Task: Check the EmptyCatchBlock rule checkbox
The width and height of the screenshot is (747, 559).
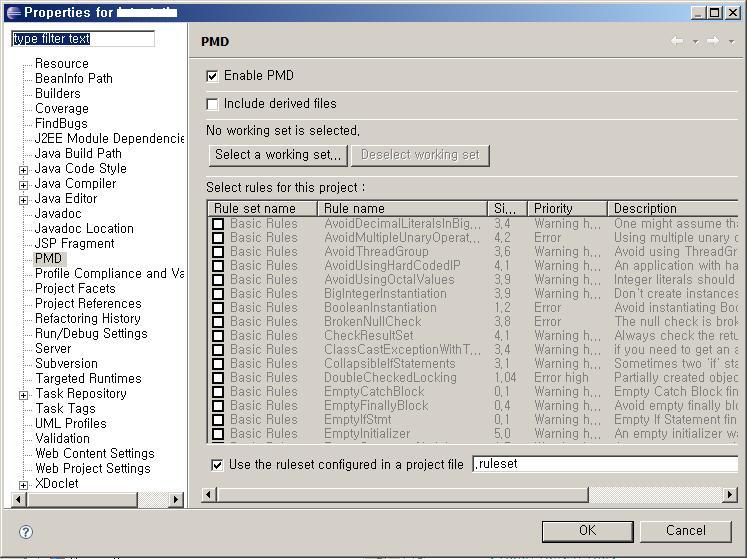Action: coord(218,392)
